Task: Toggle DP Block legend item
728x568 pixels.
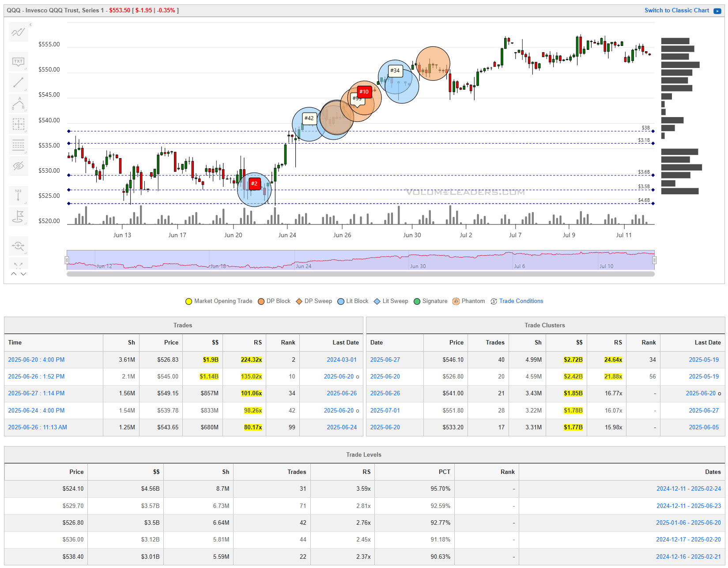Action: [274, 301]
